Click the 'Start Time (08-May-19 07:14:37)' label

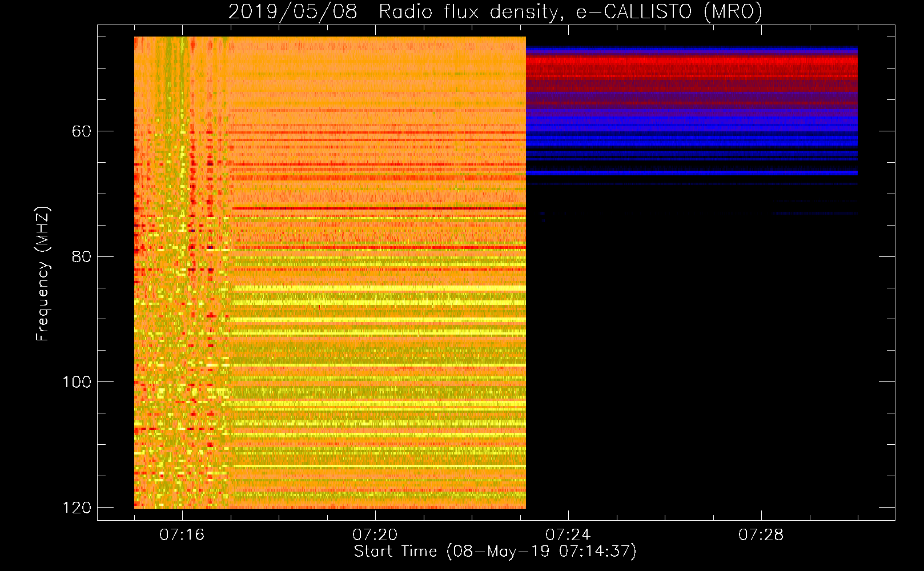pos(495,552)
